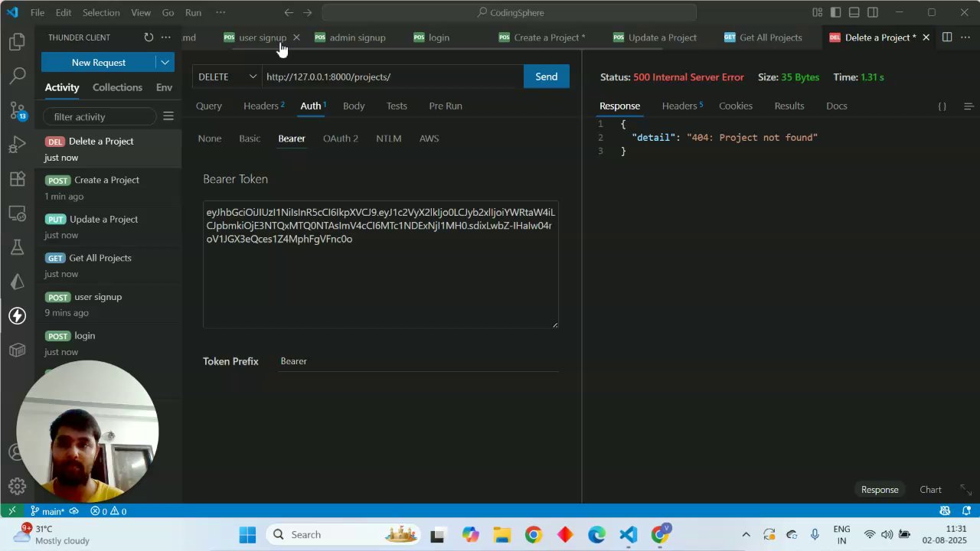The height and width of the screenshot is (551, 980).
Task: Open the request Headers tab
Action: [263, 106]
